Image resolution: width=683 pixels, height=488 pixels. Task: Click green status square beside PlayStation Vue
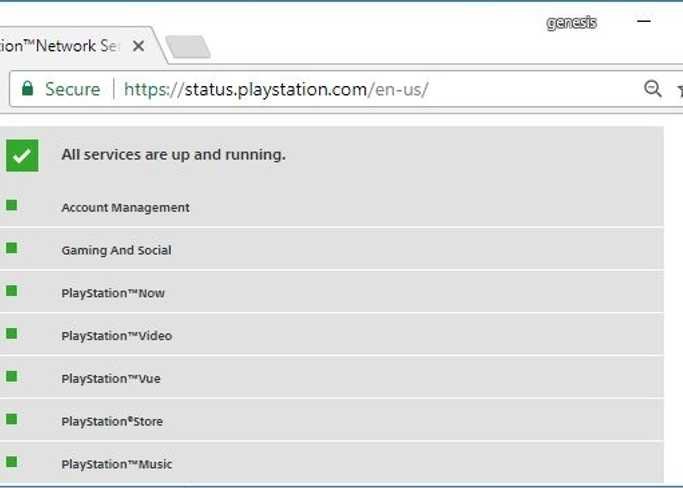[12, 376]
